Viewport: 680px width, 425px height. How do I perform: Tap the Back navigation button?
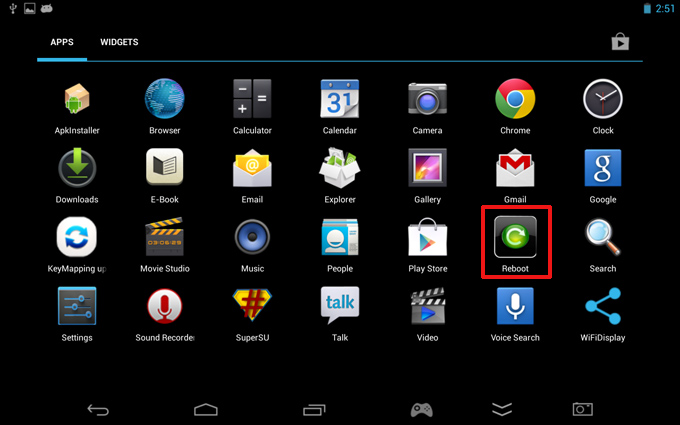98,409
